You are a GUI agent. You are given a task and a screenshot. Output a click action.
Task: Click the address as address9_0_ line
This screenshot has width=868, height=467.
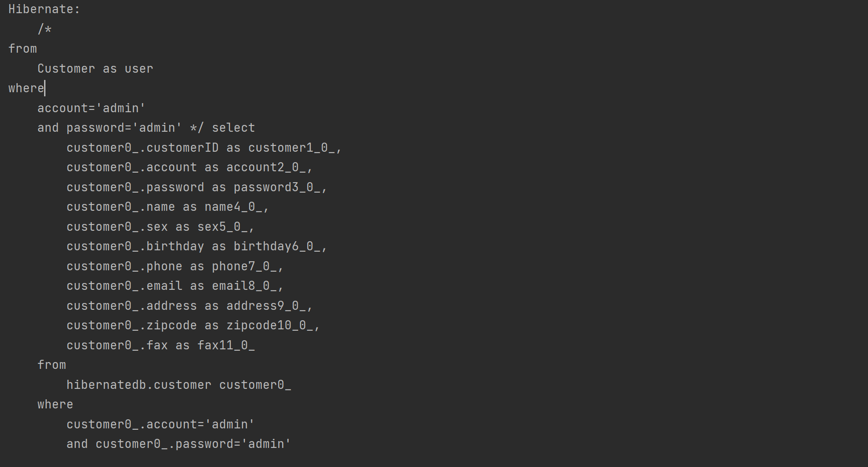pyautogui.click(x=190, y=306)
